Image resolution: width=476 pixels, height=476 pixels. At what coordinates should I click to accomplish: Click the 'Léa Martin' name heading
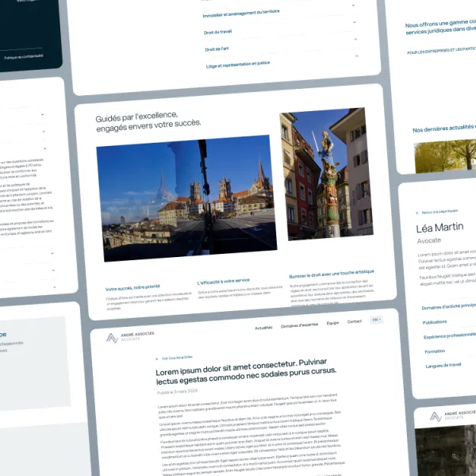(440, 228)
